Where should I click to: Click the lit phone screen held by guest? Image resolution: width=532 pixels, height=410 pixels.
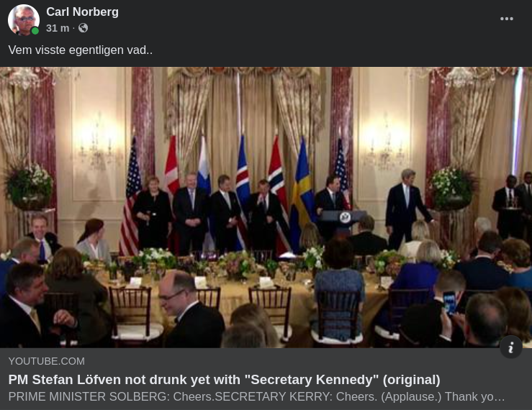point(449,302)
